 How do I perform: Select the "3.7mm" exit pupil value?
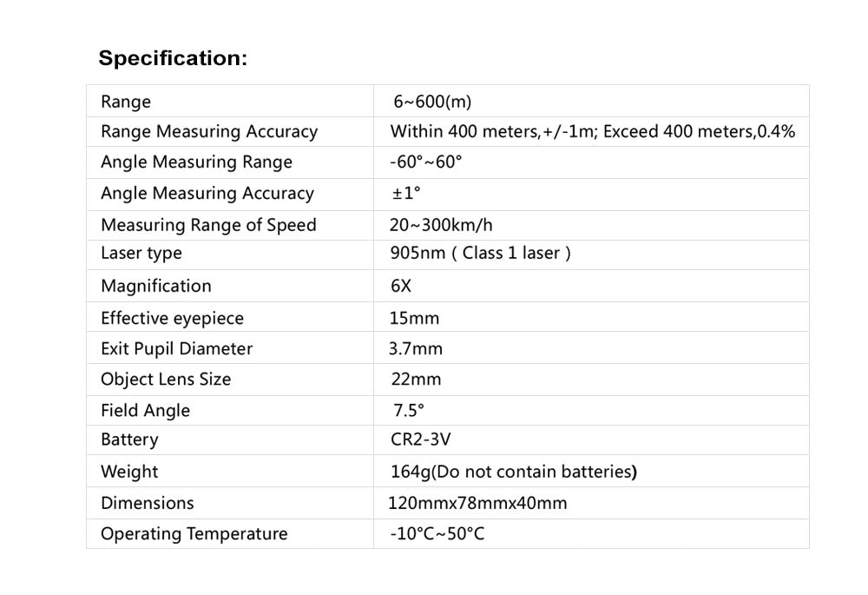(416, 349)
